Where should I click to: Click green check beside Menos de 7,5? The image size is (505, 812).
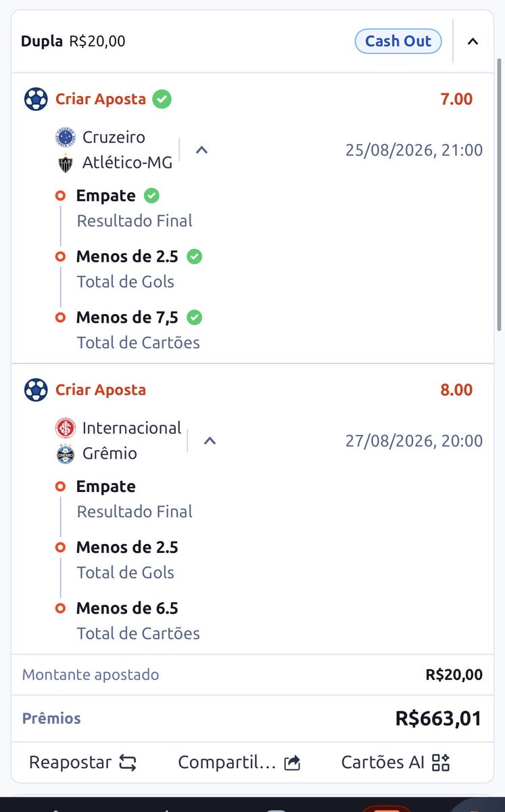[195, 317]
